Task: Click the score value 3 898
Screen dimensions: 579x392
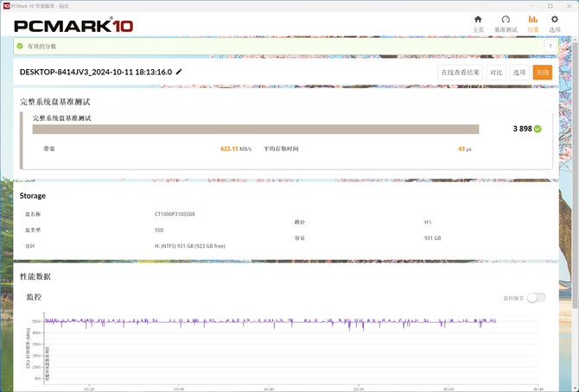Action: coord(522,129)
